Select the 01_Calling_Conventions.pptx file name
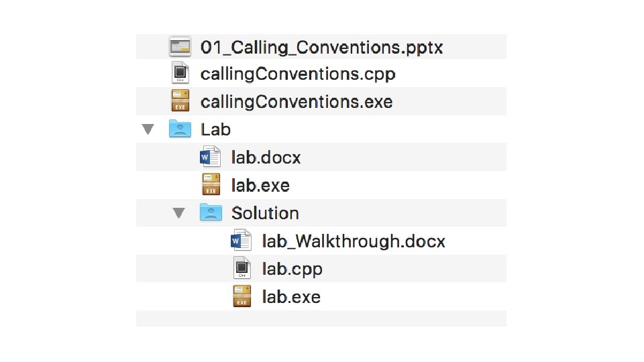This screenshot has width=644, height=362. [322, 48]
